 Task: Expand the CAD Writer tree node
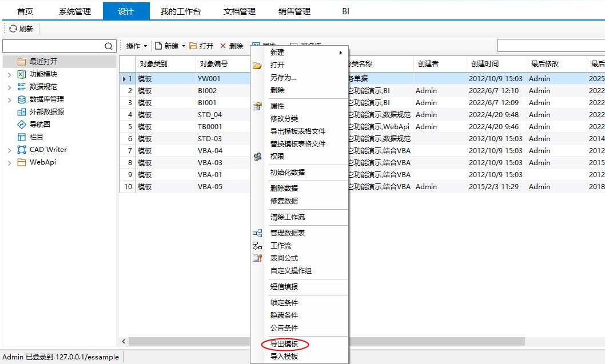(x=9, y=150)
